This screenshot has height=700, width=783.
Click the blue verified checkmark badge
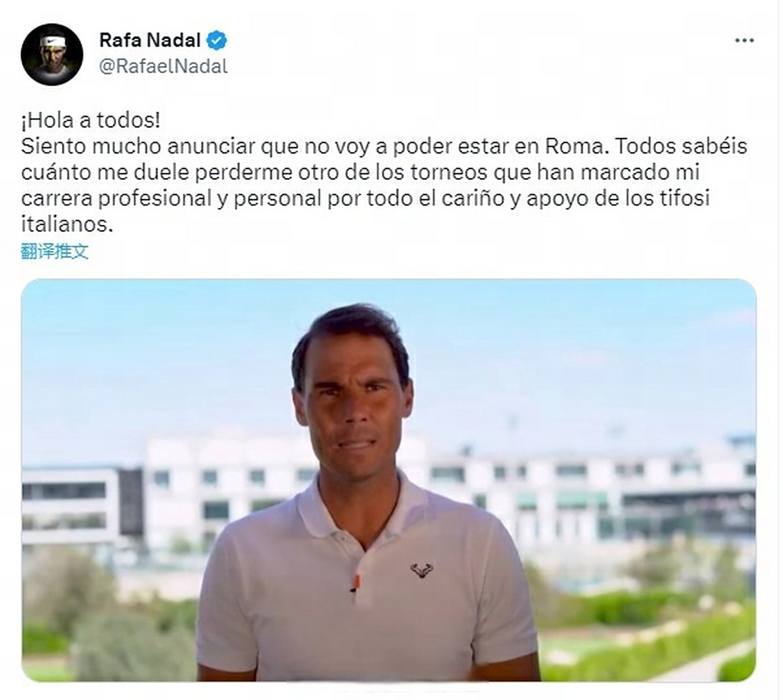pyautogui.click(x=217, y=40)
